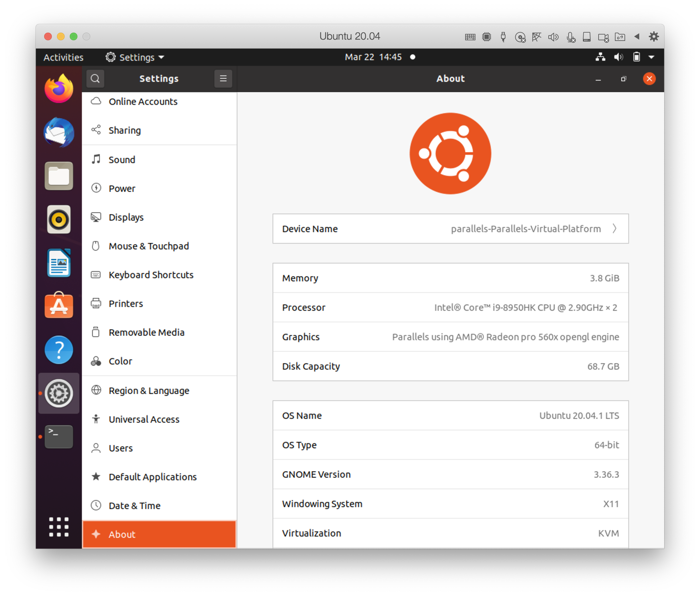This screenshot has height=596, width=700.
Task: Open Terminal from the dock
Action: (x=59, y=436)
